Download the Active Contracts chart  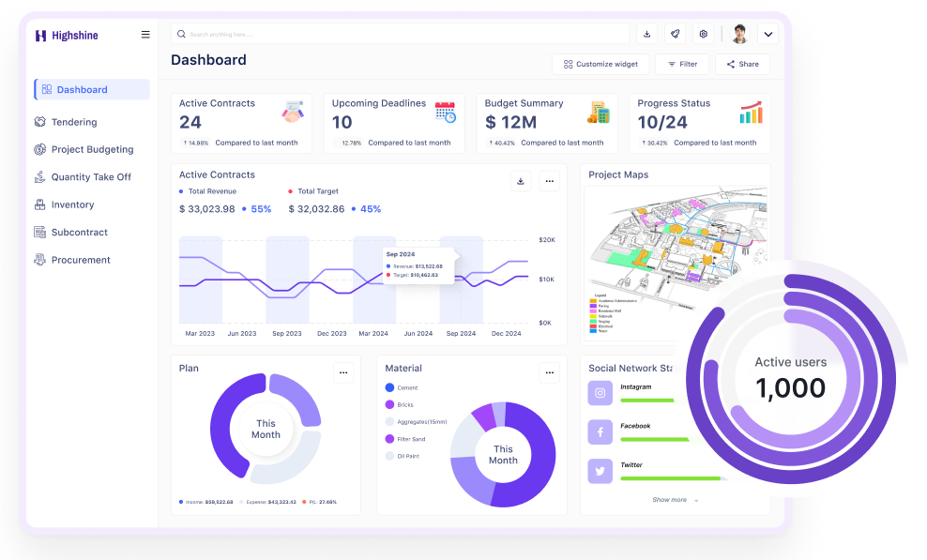point(521,181)
